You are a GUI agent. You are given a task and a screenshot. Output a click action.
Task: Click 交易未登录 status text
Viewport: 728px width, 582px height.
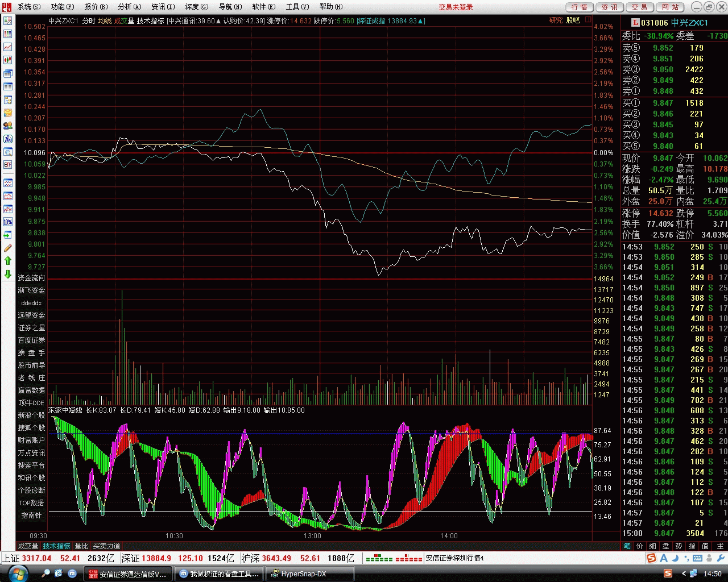click(456, 7)
